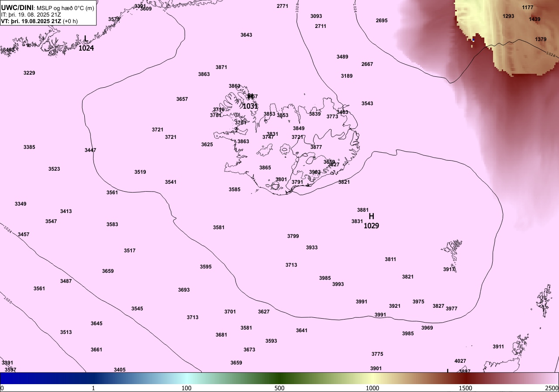This screenshot has height=392, width=559.
Task: Click the 3811 height value
Action: click(390, 259)
